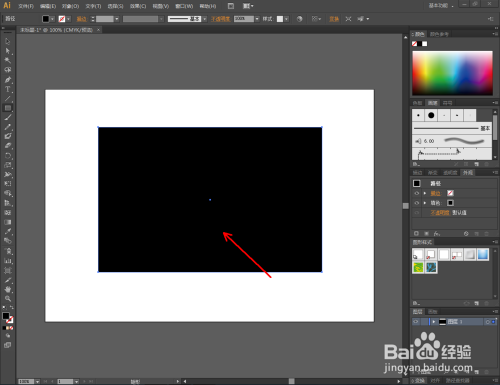The width and height of the screenshot is (500, 385).
Task: Select the Rectangle tool
Action: 8,108
